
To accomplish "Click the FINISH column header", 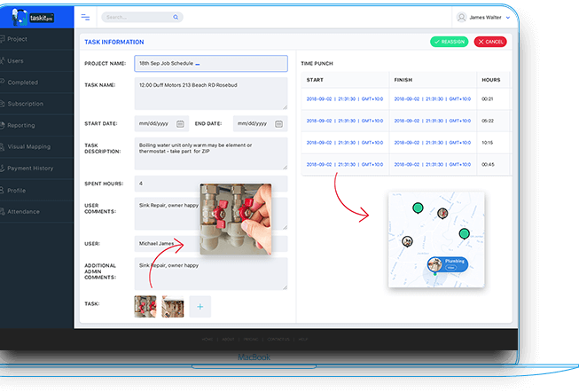I will pos(403,80).
